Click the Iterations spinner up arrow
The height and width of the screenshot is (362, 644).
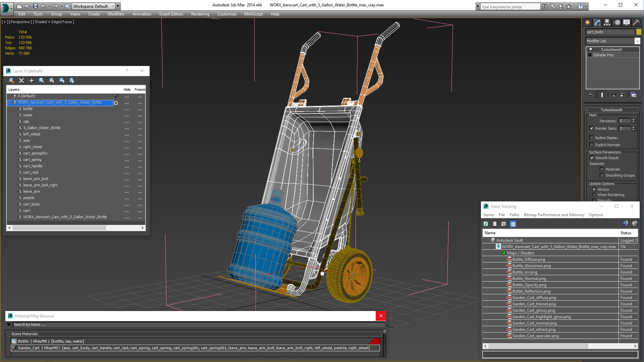634,120
